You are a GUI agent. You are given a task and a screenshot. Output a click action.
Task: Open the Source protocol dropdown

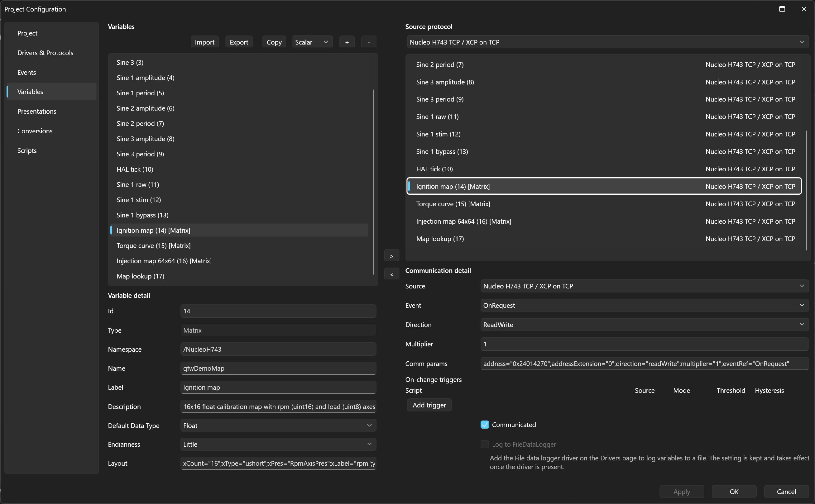[x=607, y=42]
